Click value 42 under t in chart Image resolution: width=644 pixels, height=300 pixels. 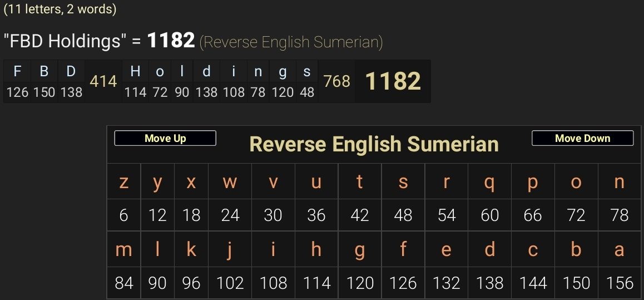360,215
